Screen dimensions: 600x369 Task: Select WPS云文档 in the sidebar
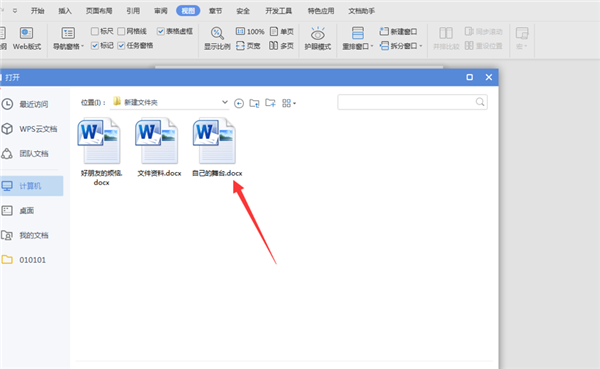(32, 129)
